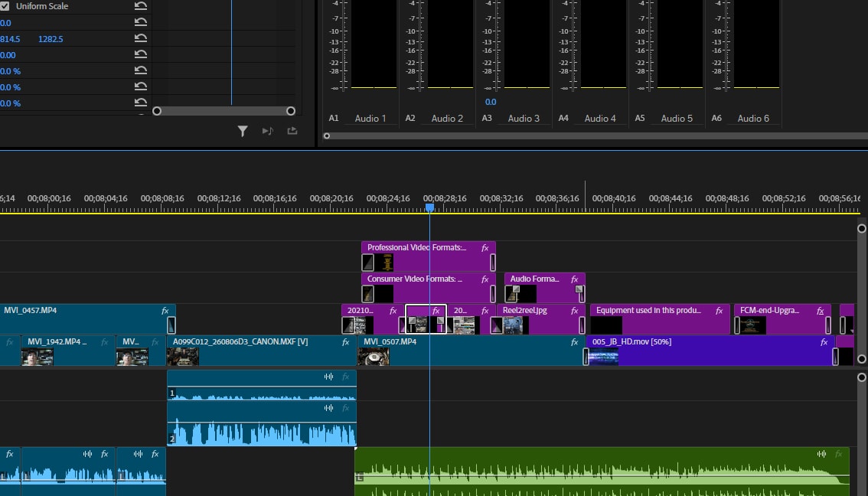868x496 pixels.
Task: Click the A5 track label
Action: point(639,118)
